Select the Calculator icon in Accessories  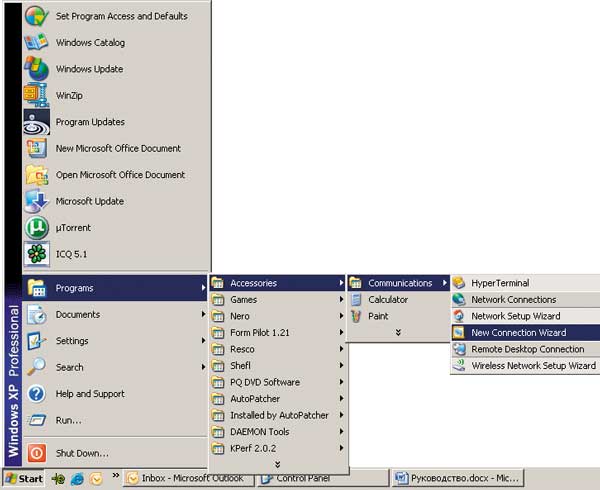pos(356,299)
